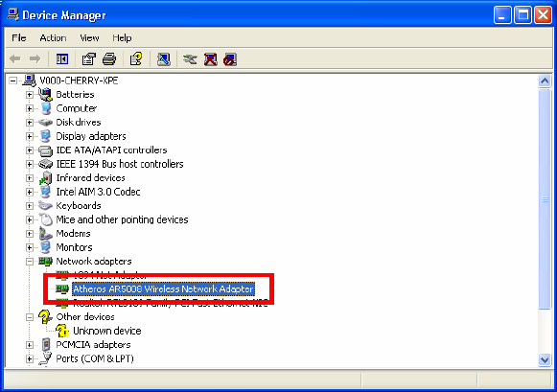Viewport: 557px width, 392px height.
Task: Collapse the V000-CHERRY-XPE root node
Action: [x=13, y=81]
